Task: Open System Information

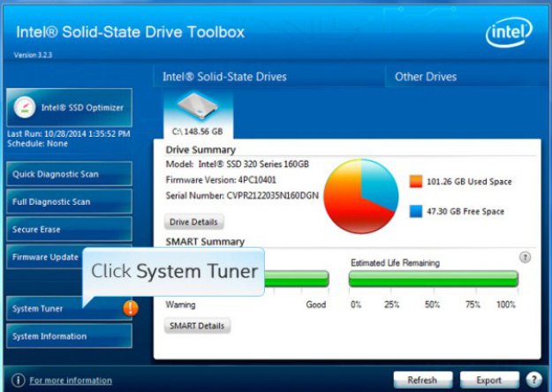Action: (68, 336)
